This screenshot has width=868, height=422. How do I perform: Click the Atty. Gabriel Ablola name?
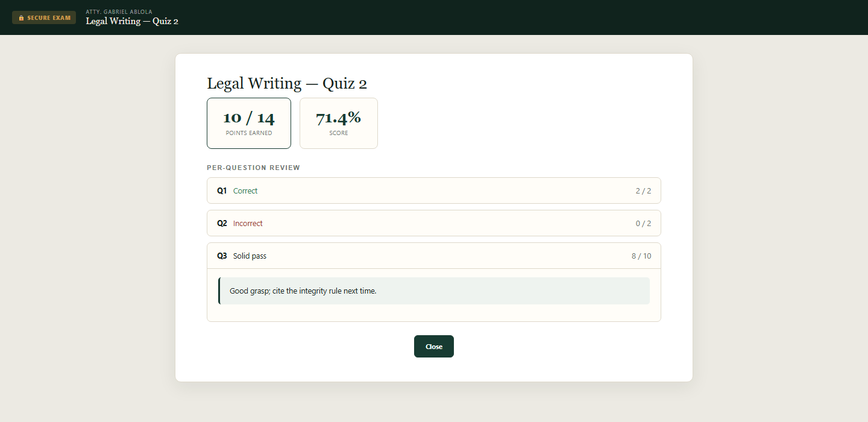pyautogui.click(x=119, y=11)
